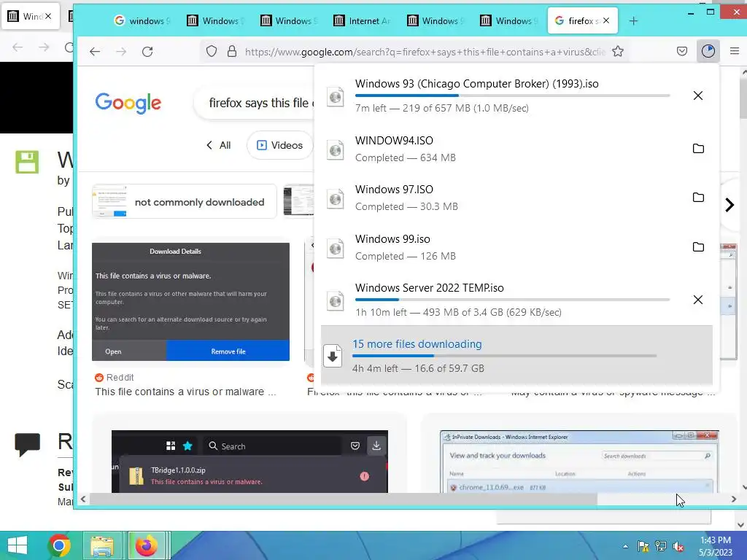The image size is (747, 560).
Task: Open File Explorer from the taskbar
Action: (102, 545)
